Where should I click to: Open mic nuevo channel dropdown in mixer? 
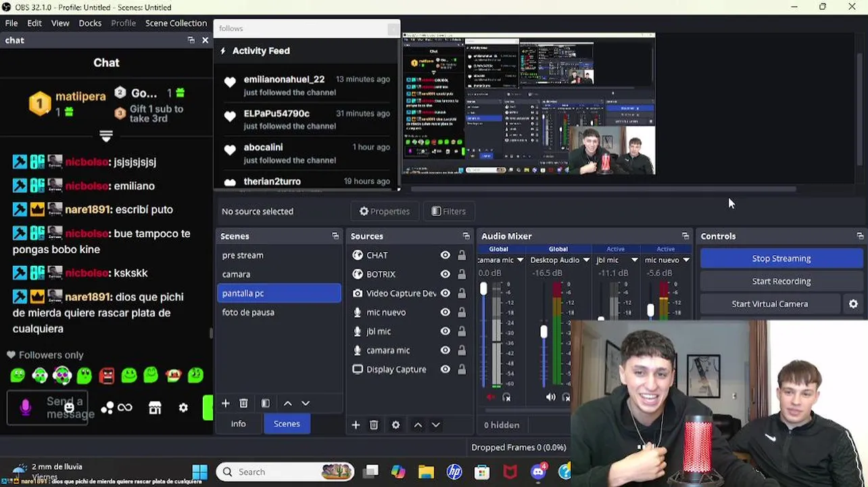coord(686,260)
